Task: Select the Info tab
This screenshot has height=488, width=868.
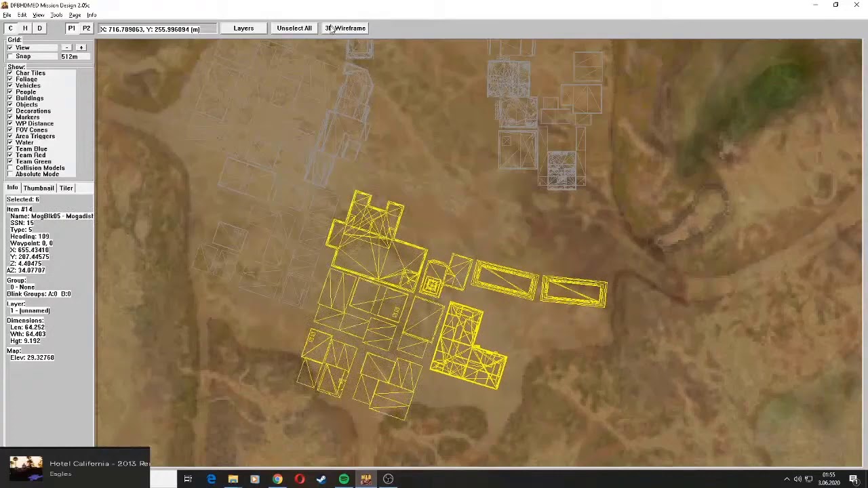Action: coord(12,188)
